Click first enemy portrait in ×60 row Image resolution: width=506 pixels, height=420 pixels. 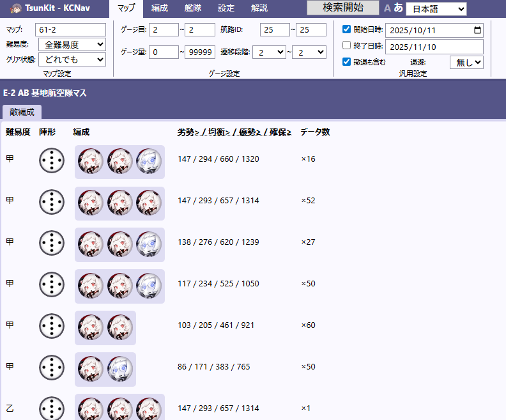[91, 327]
